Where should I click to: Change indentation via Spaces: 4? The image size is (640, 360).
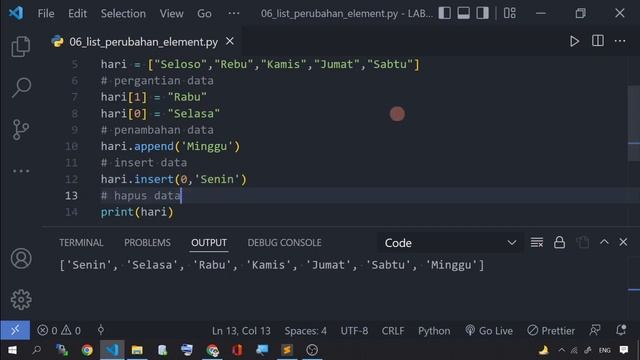click(305, 331)
